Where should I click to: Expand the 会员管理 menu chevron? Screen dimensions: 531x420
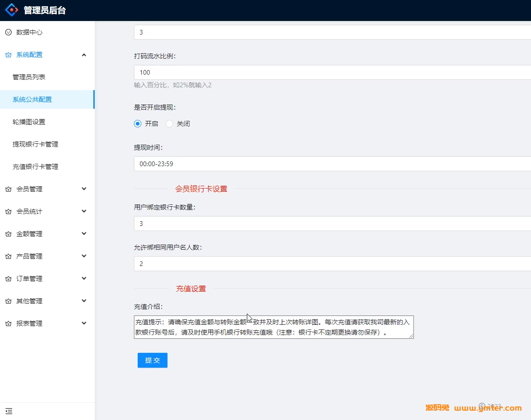(x=84, y=189)
